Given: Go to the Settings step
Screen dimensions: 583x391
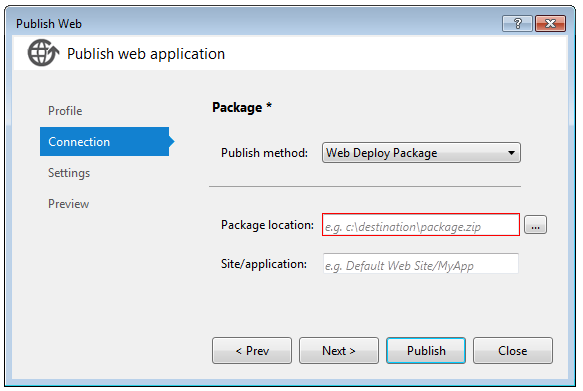Looking at the screenshot, I should pyautogui.click(x=69, y=173).
